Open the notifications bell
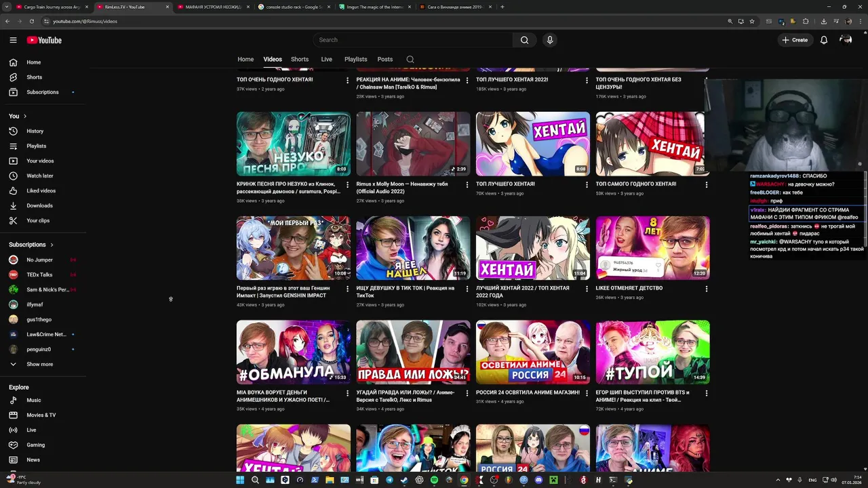 [x=824, y=40]
